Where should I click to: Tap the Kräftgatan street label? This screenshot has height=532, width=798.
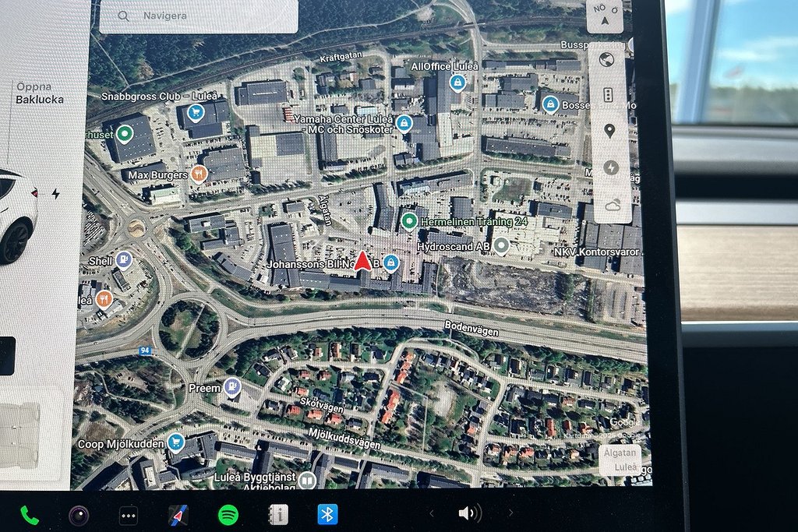[x=341, y=56]
